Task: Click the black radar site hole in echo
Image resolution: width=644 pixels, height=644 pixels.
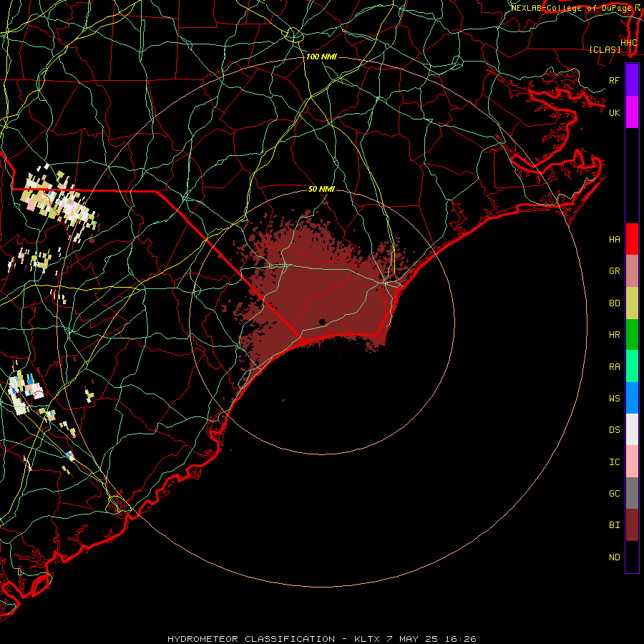Action: pos(322,321)
